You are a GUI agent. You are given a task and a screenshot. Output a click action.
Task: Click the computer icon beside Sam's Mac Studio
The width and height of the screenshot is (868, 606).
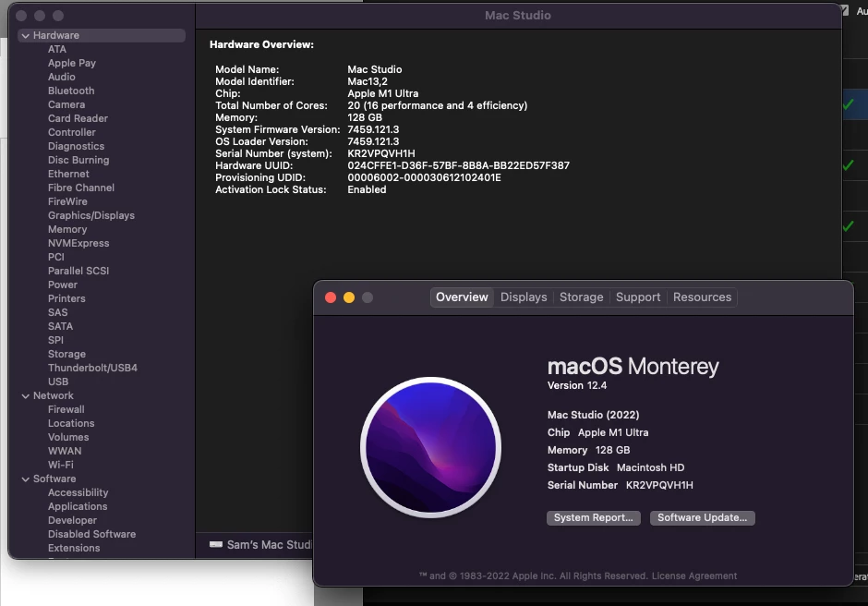point(216,544)
